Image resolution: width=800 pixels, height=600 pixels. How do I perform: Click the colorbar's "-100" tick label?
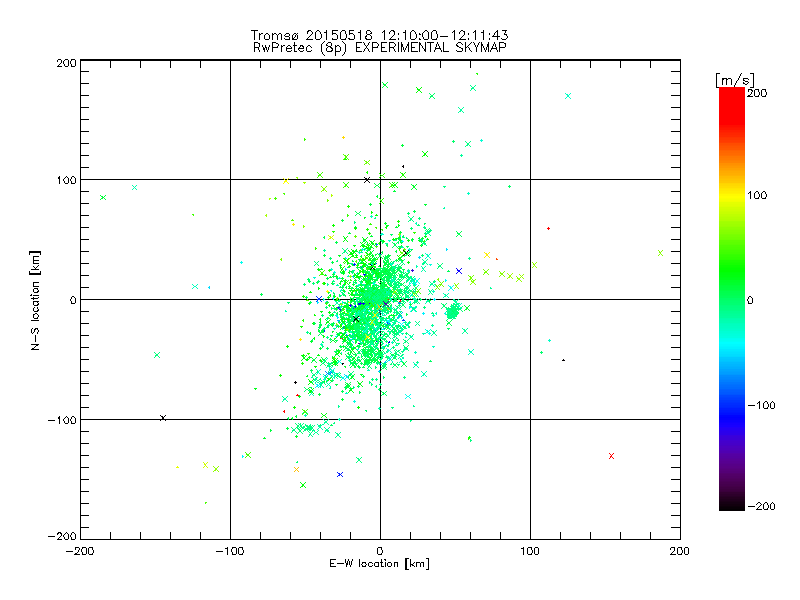point(761,405)
